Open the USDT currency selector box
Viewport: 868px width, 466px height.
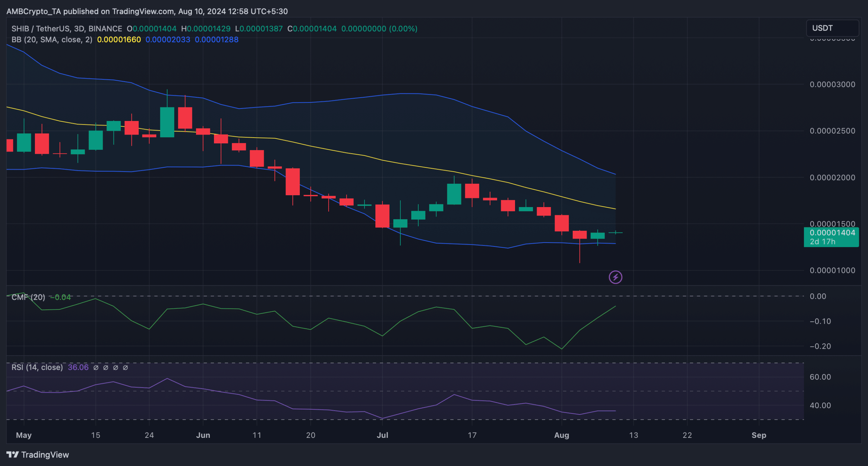pyautogui.click(x=832, y=28)
